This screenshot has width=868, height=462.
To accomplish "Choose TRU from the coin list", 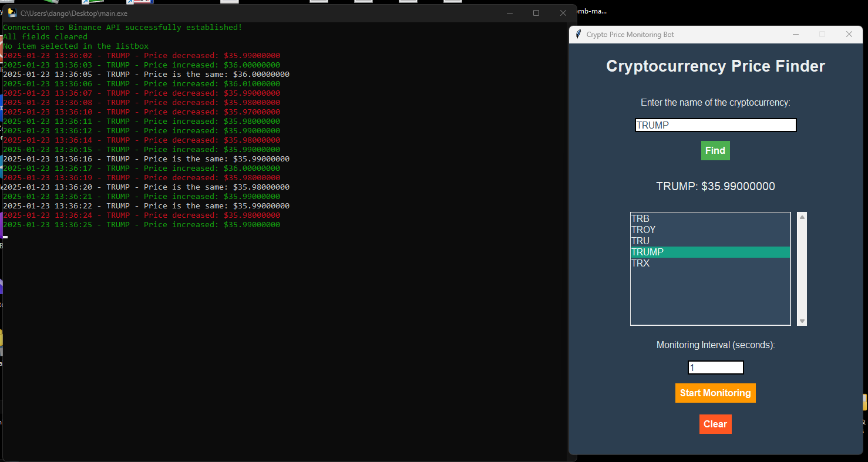I will 711,241.
